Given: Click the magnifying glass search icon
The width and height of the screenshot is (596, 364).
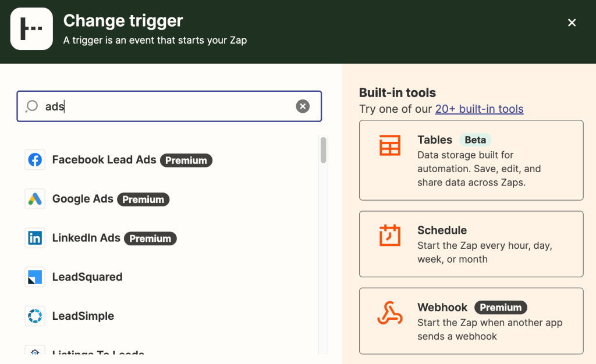Looking at the screenshot, I should click(32, 106).
